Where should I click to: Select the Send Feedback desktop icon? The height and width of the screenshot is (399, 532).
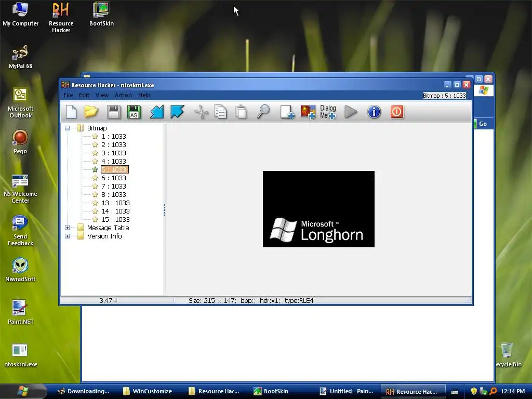[x=20, y=231]
